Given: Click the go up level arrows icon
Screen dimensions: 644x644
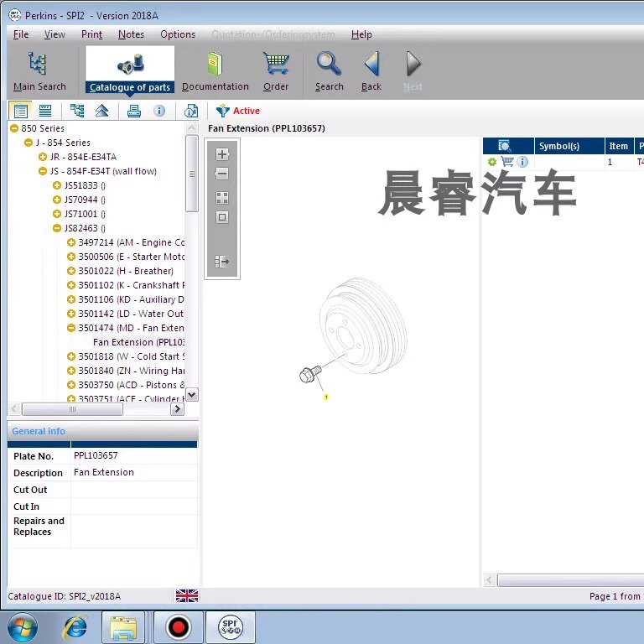Looking at the screenshot, I should 101,111.
